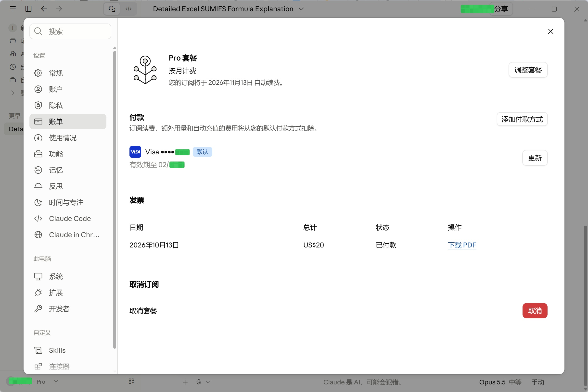The image size is (588, 392).
Task: Click 更新 for the Visa card
Action: click(x=535, y=158)
